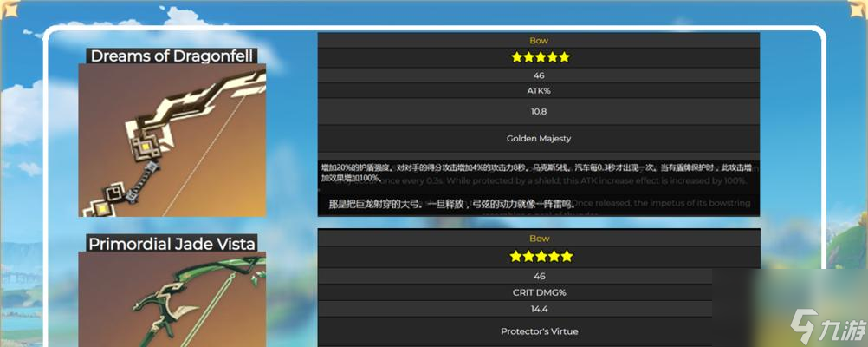
Task: Click the Bow label above Protector's Virtue
Action: pos(539,239)
